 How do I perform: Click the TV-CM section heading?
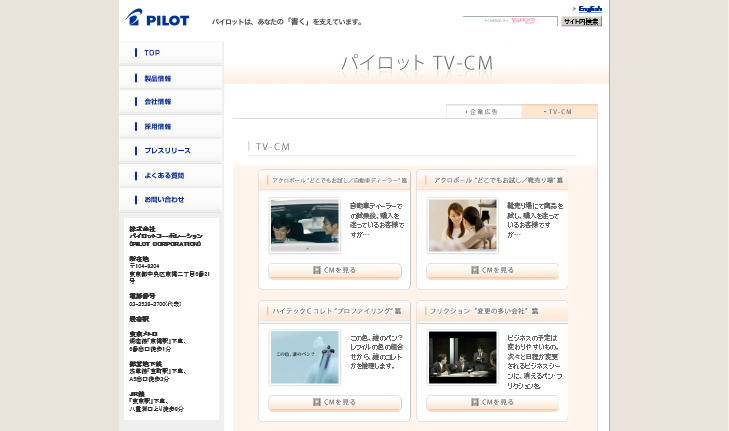(x=273, y=147)
